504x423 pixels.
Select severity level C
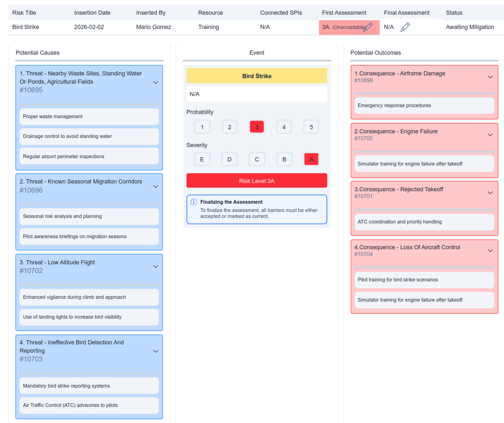click(x=257, y=159)
